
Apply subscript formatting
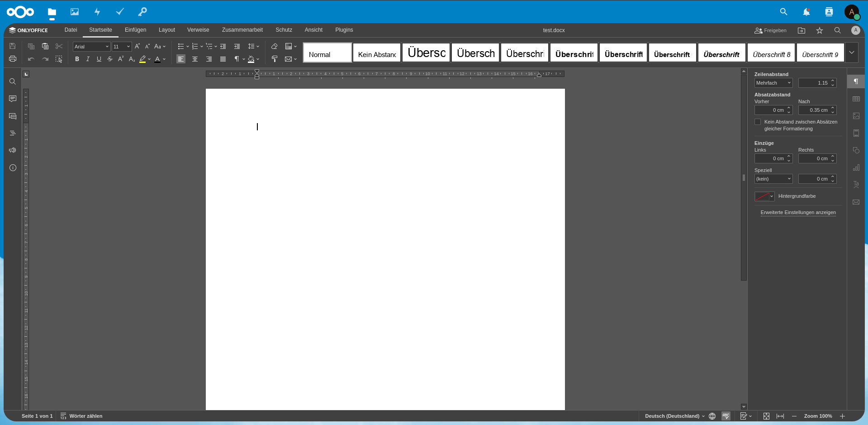point(132,59)
